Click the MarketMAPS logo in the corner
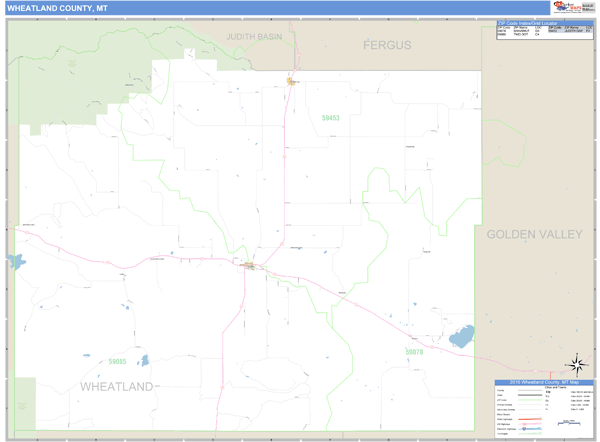Screen dimensions: 600x442 (x=568, y=8)
